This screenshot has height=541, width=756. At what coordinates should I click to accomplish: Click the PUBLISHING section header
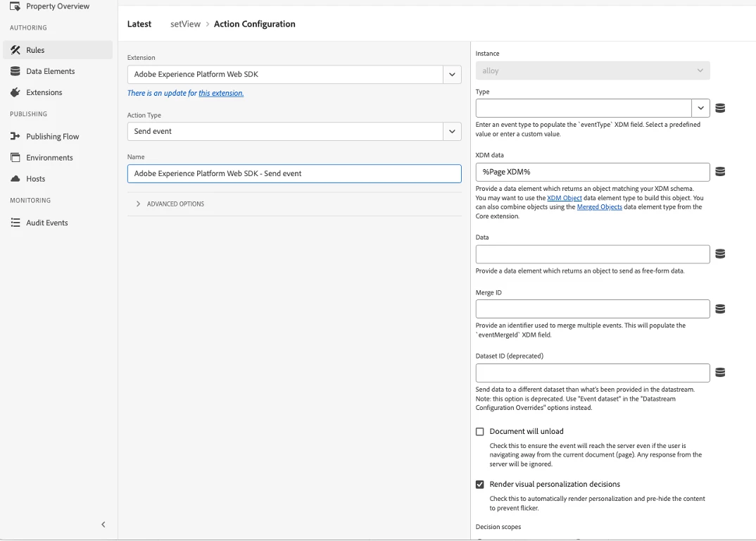point(28,114)
